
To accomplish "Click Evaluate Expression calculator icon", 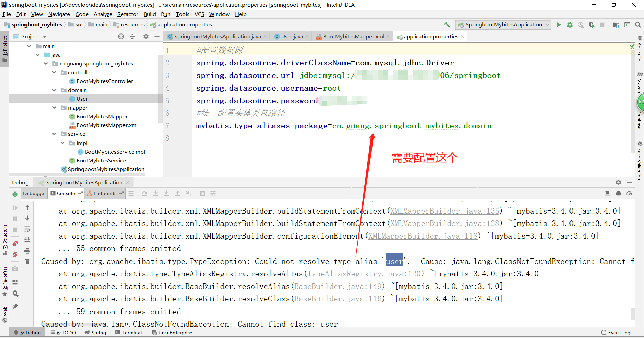I will (202, 193).
